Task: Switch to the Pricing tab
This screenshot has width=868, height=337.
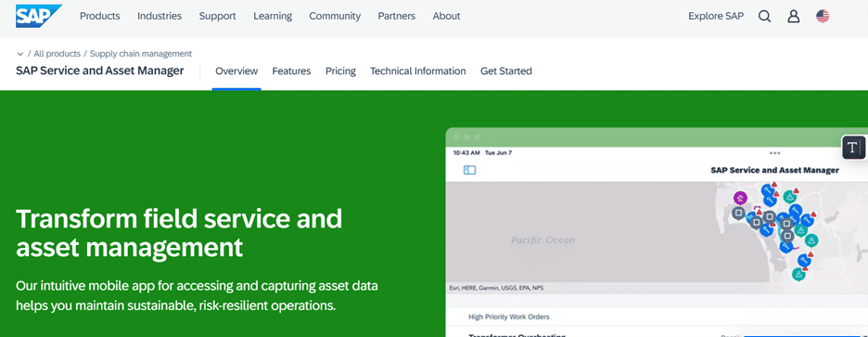Action: tap(340, 71)
